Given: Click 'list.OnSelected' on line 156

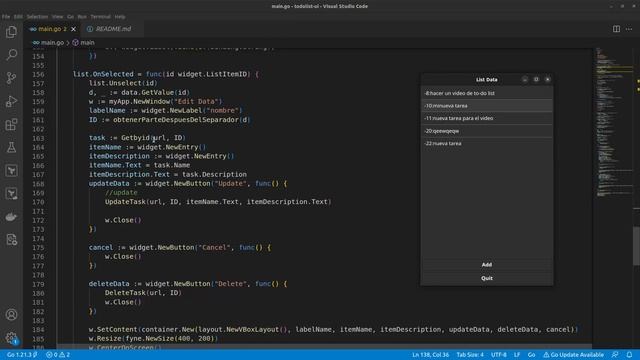Looking at the screenshot, I should pyautogui.click(x=103, y=74).
